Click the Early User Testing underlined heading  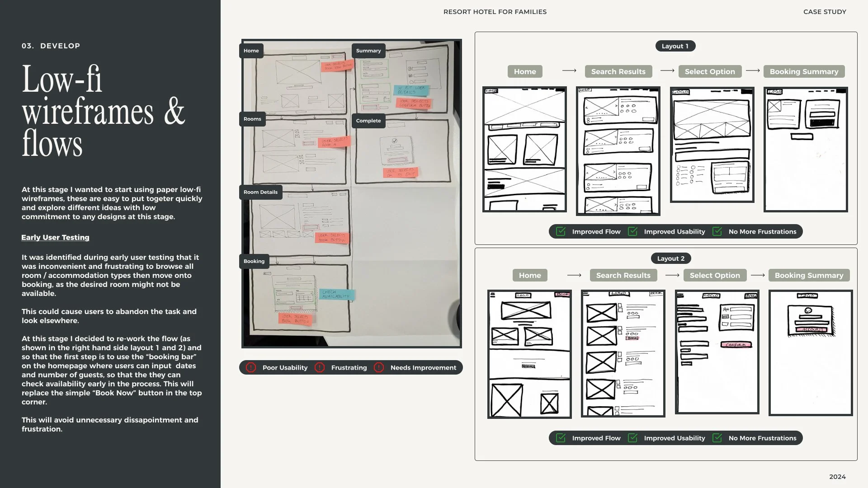pyautogui.click(x=55, y=237)
